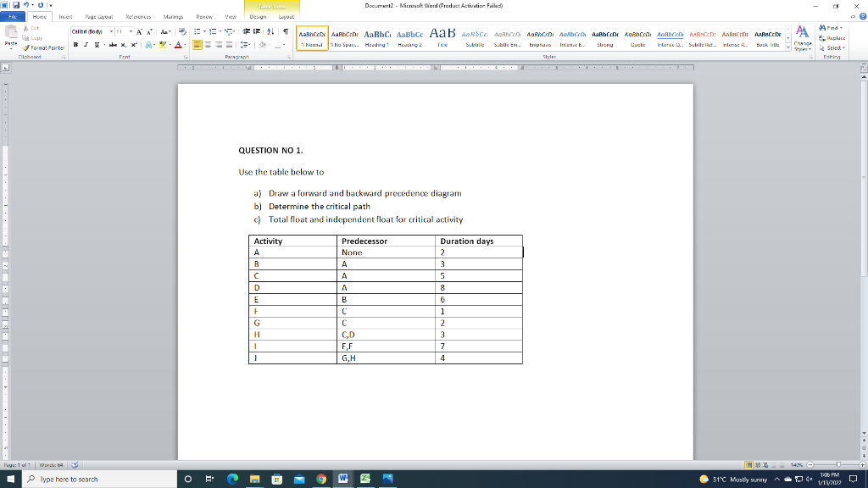Apply highlight color to text
The image size is (868, 488).
pyautogui.click(x=162, y=45)
